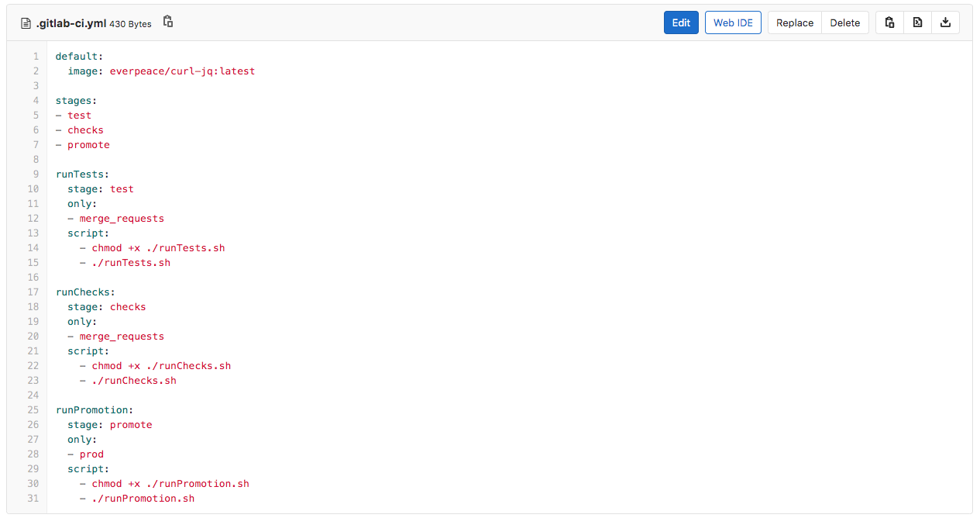The width and height of the screenshot is (980, 518).
Task: Click line number 1 link
Action: 36,57
